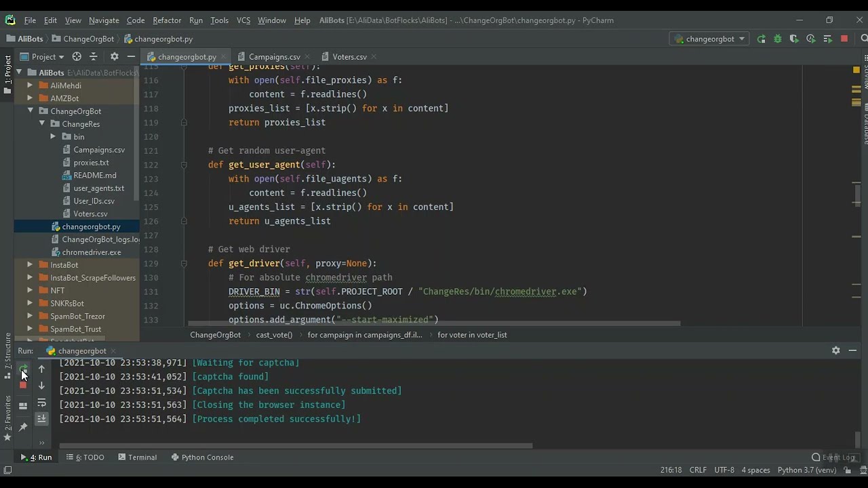This screenshot has height=488, width=868.
Task: Click the Run panel layout icon
Action: click(x=23, y=405)
